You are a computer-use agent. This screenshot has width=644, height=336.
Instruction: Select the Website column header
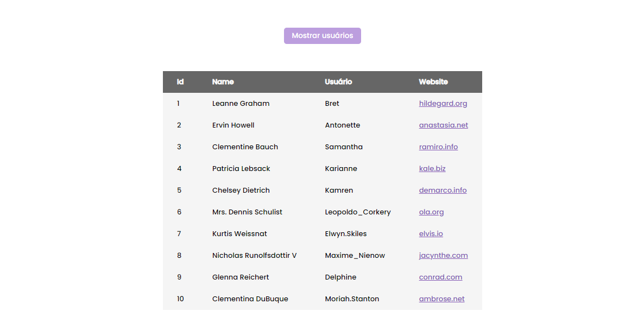tap(433, 82)
